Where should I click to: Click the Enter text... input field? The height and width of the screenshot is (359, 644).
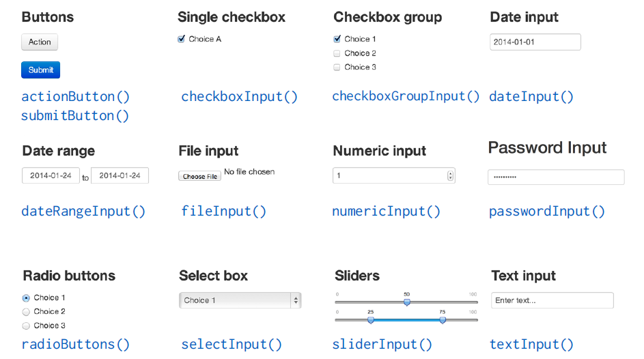coord(552,300)
